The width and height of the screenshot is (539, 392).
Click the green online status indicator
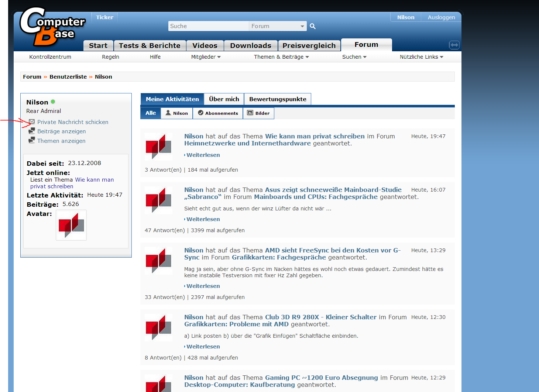pyautogui.click(x=53, y=102)
